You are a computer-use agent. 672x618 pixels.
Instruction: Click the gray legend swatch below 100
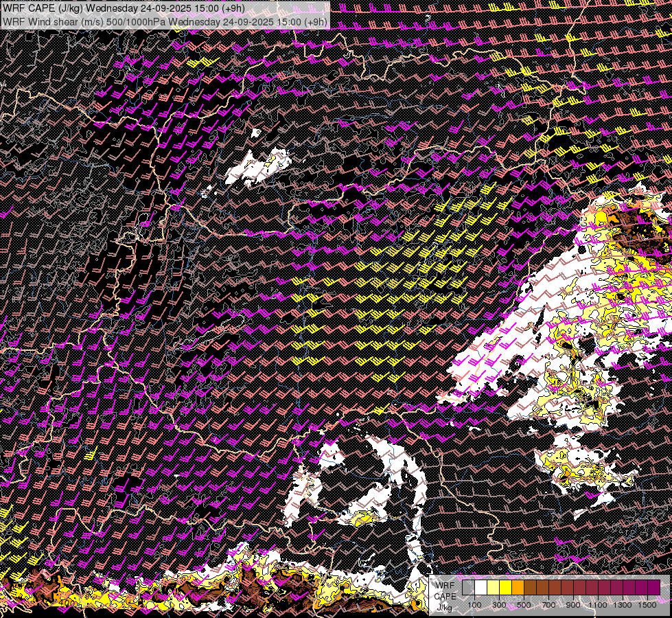(x=468, y=587)
